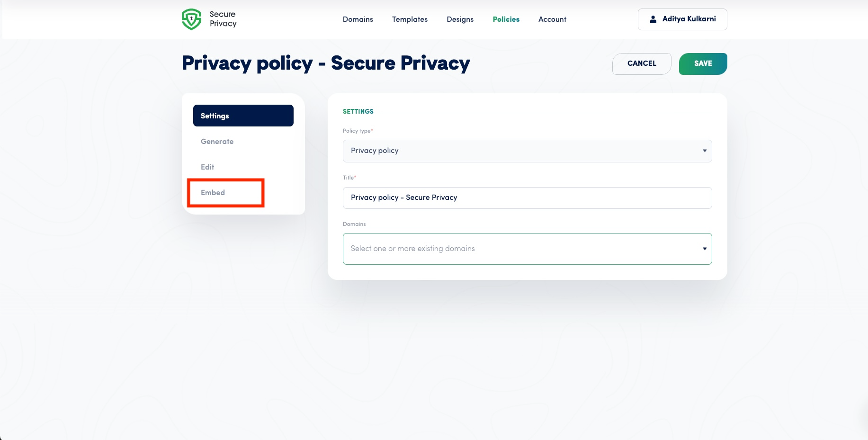This screenshot has width=868, height=440.
Task: Switch to the Embed sidebar tab
Action: click(x=213, y=193)
